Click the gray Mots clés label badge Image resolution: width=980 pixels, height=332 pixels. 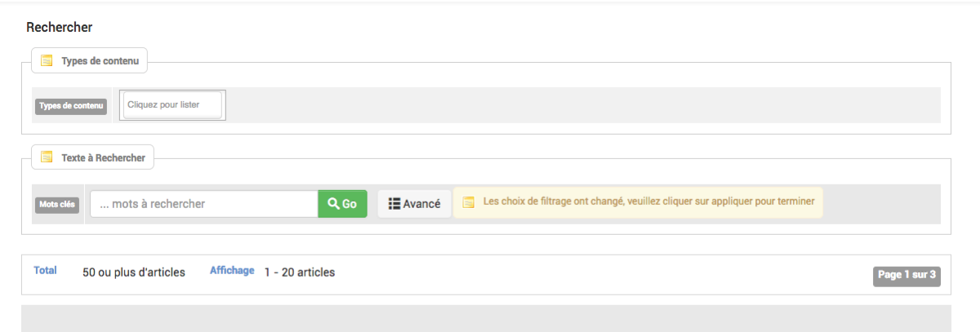(x=57, y=205)
